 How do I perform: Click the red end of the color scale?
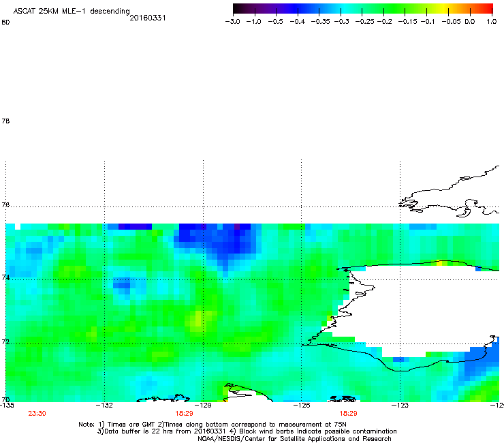487,8
